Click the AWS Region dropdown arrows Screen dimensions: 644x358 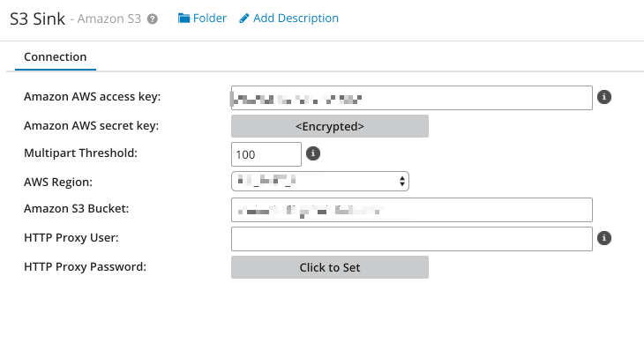coord(402,181)
